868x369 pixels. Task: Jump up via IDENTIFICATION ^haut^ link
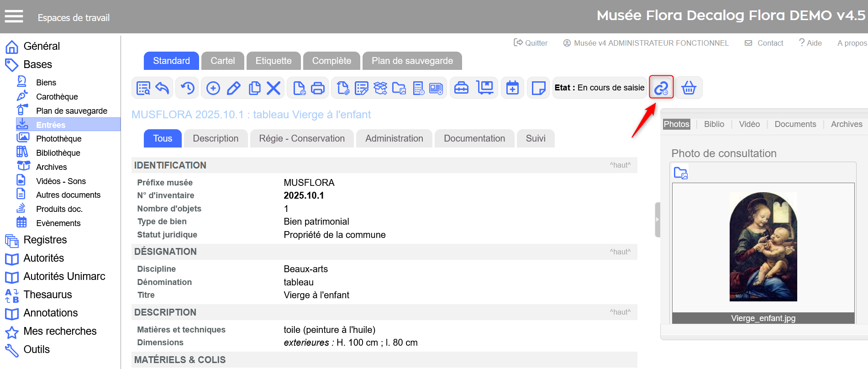click(620, 165)
